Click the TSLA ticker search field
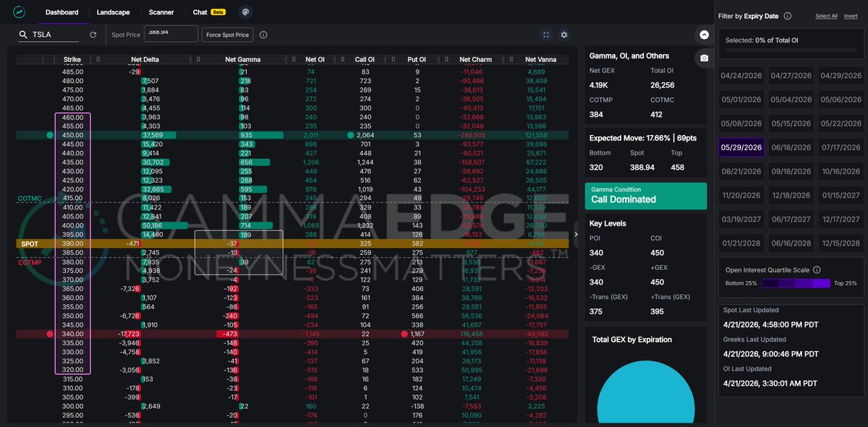 [56, 34]
